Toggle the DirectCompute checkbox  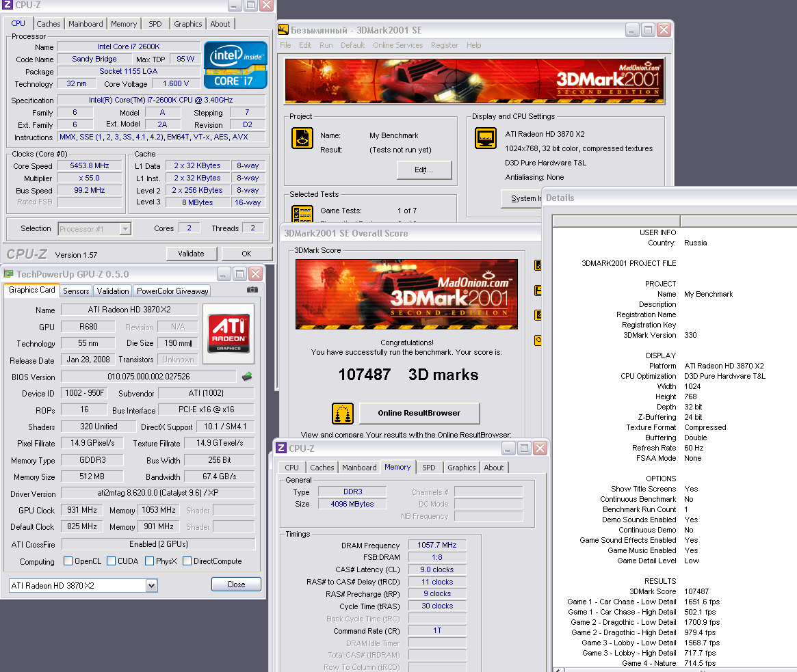click(187, 561)
